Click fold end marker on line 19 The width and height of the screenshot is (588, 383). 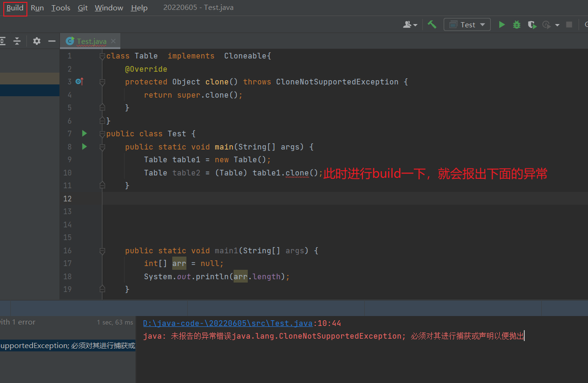[102, 290]
